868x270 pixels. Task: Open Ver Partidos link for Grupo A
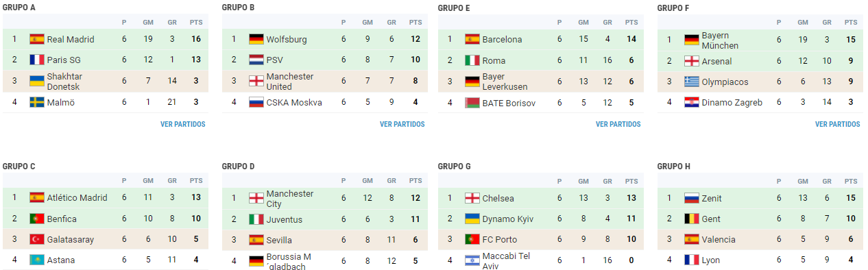[183, 125]
